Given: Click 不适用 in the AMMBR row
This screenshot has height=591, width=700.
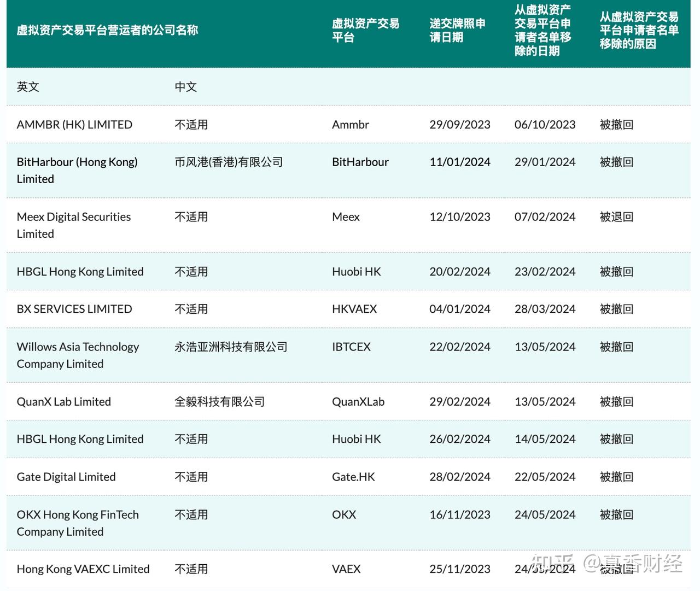Looking at the screenshot, I should coord(191,125).
